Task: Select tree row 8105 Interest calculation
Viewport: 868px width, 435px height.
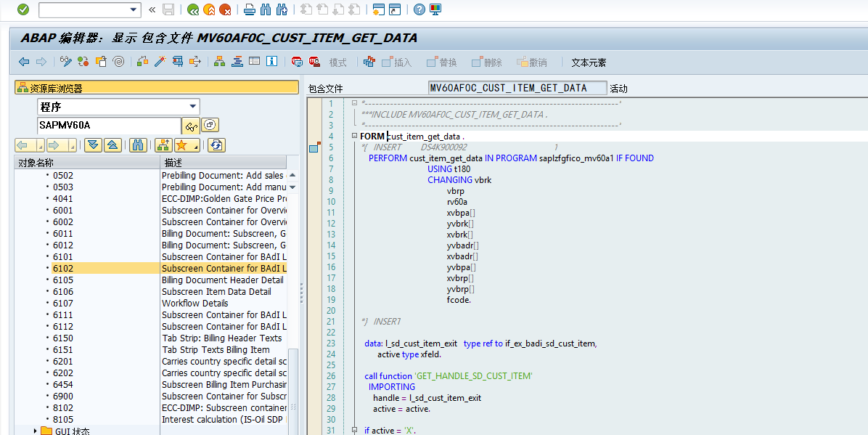Action: coord(150,420)
